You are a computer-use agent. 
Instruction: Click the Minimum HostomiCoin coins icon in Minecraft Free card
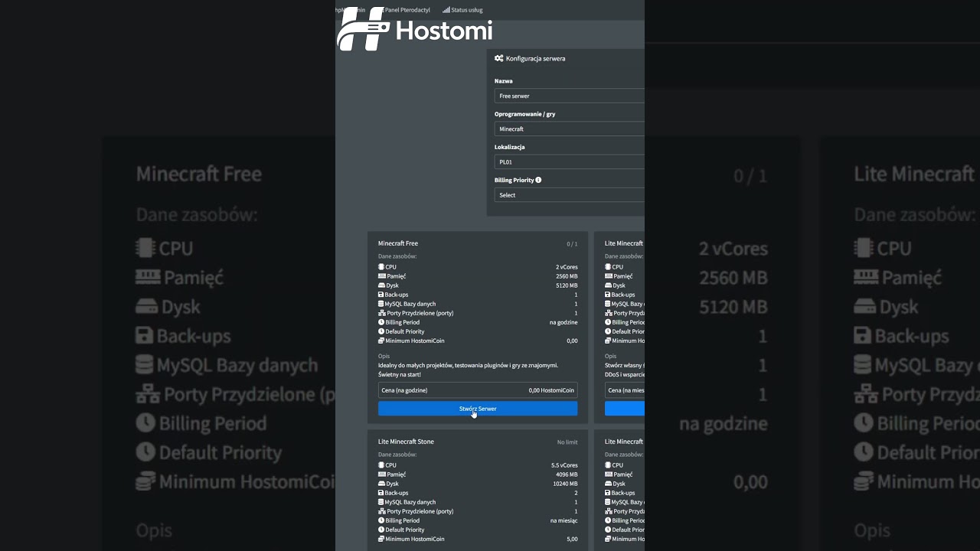click(381, 341)
